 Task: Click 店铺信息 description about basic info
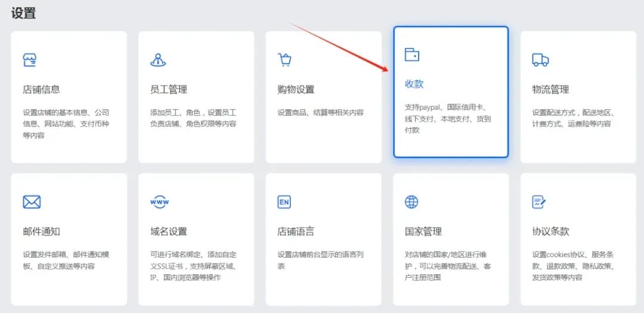coord(66,123)
